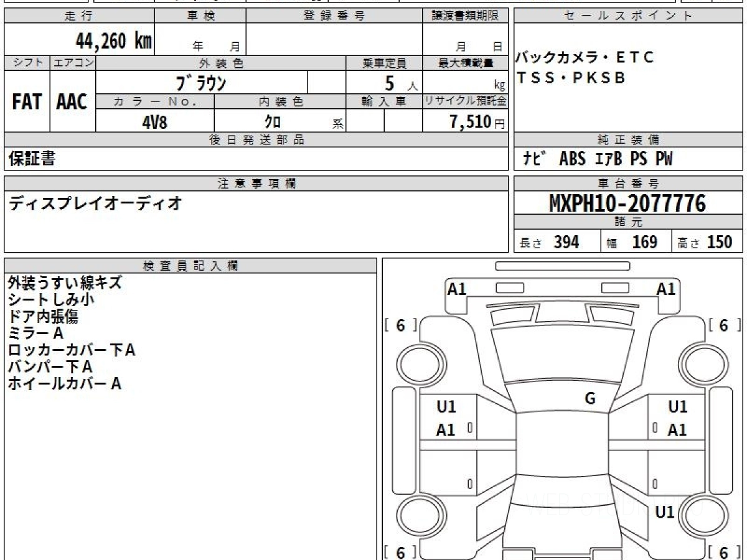
Task: Select the U1 mark beside the rear wheel
Action: [x=665, y=512]
